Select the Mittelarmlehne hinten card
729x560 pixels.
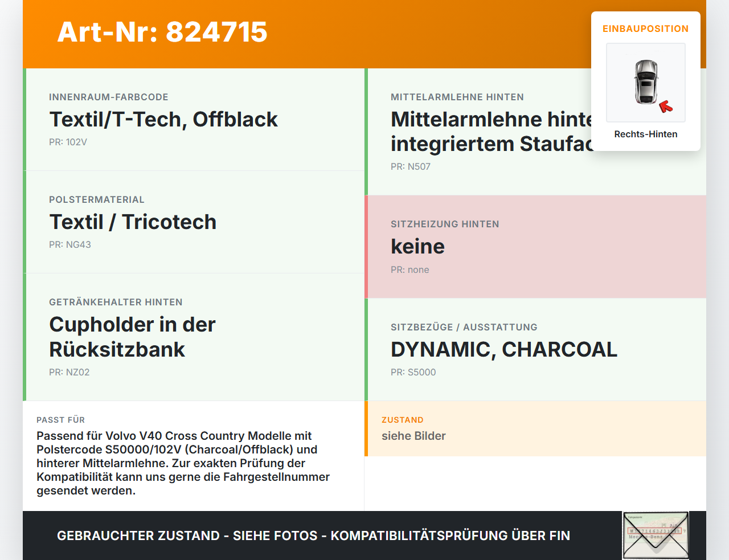tap(535, 132)
